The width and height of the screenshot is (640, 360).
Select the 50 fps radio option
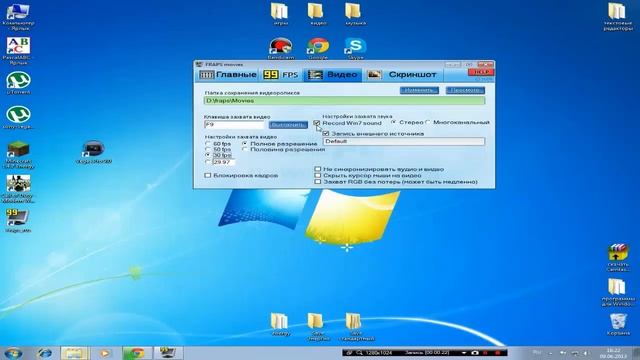[208, 150]
